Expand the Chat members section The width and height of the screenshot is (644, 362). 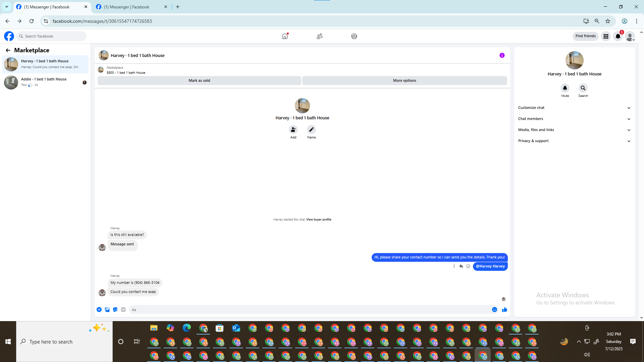574,119
